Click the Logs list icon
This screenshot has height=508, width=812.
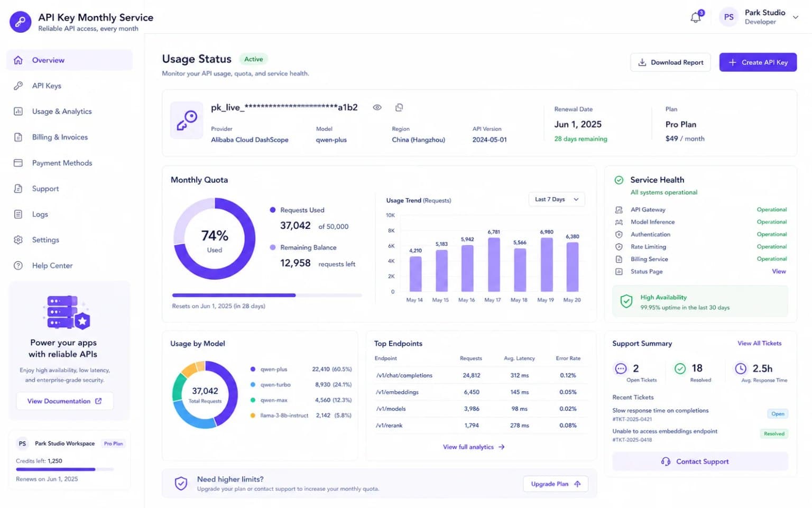tap(18, 214)
